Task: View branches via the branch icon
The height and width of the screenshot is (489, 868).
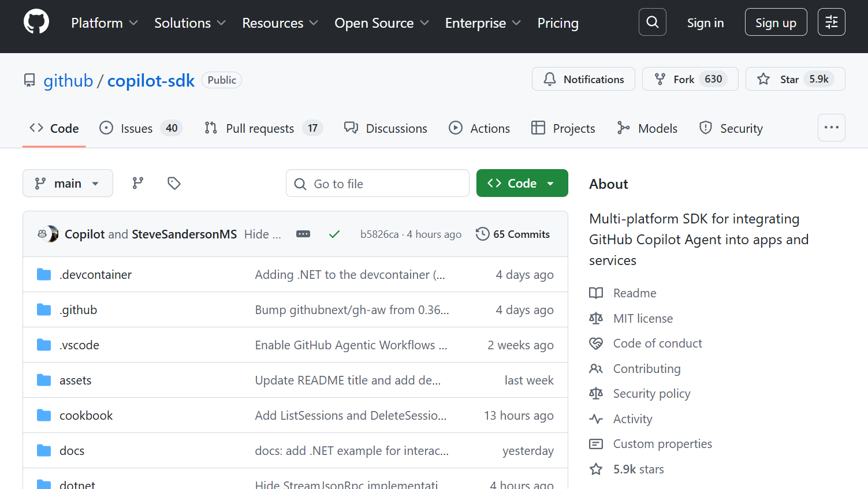Action: click(138, 183)
